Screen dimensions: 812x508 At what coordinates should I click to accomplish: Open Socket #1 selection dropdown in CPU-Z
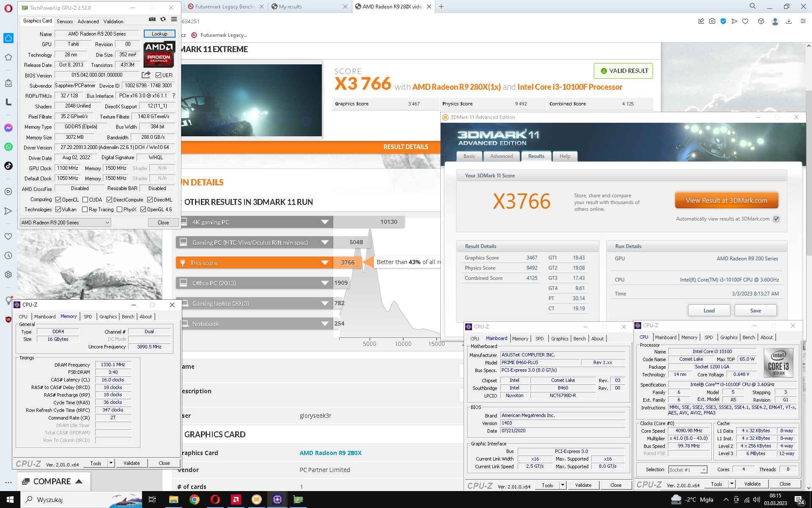pos(688,469)
